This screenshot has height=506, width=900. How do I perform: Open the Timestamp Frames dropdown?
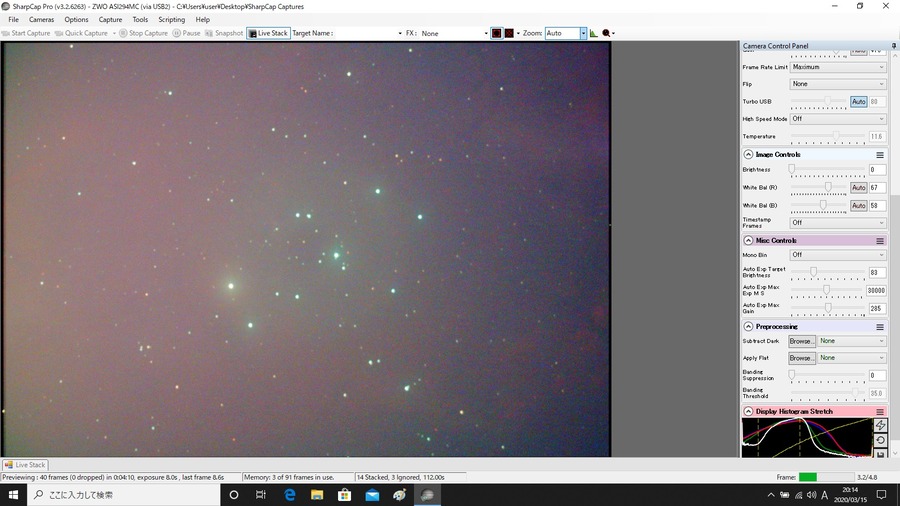pyautogui.click(x=838, y=223)
